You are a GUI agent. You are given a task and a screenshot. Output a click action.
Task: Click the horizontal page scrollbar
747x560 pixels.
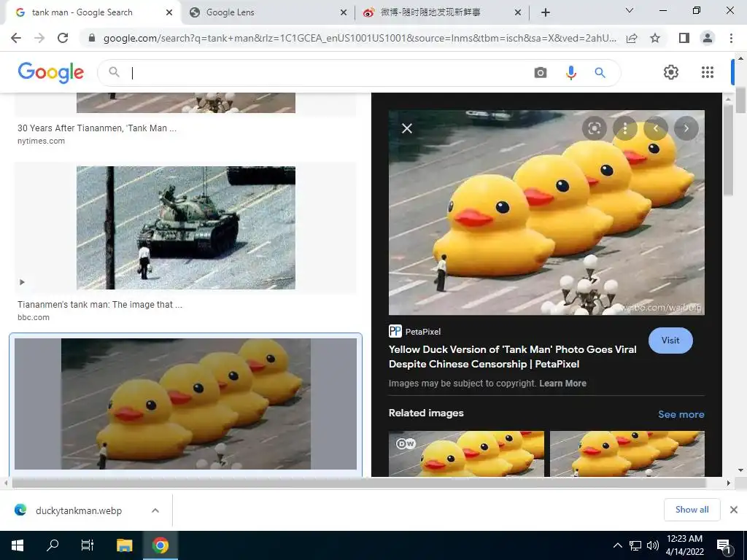pos(359,483)
